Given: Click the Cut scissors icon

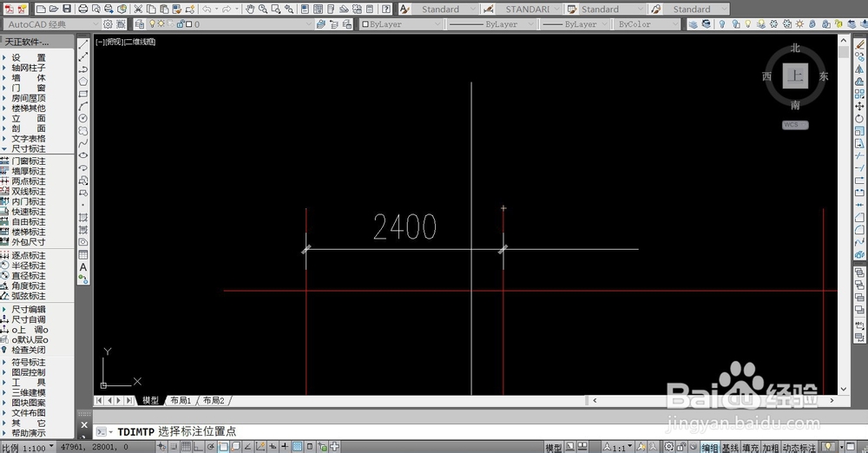Looking at the screenshot, I should pos(138,9).
